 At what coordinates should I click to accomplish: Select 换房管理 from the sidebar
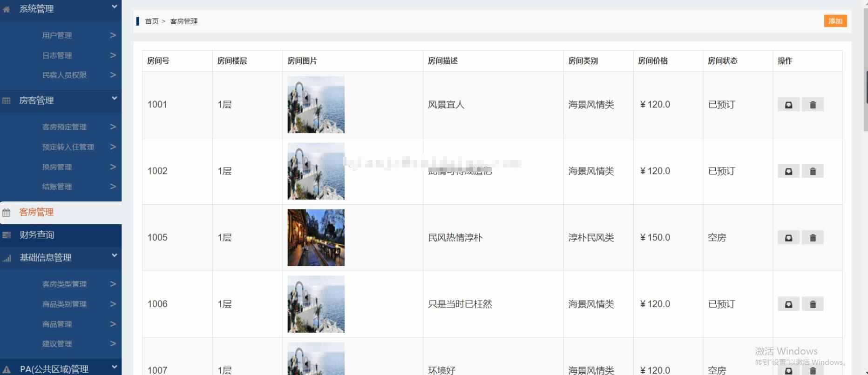(x=57, y=167)
